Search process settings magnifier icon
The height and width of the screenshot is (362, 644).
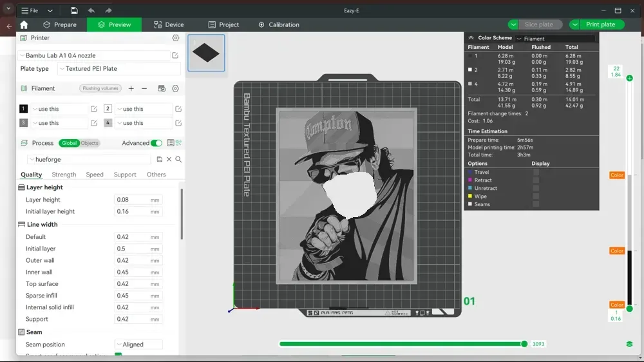coord(178,160)
